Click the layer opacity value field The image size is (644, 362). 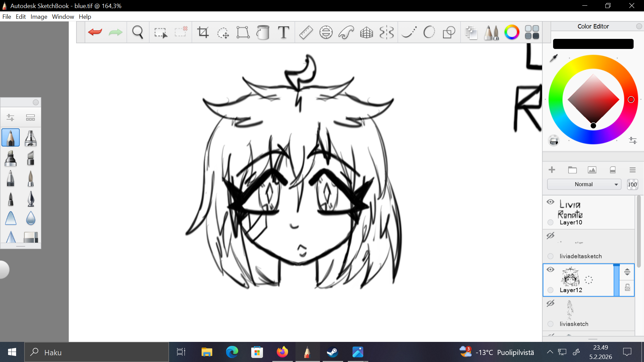pyautogui.click(x=632, y=184)
